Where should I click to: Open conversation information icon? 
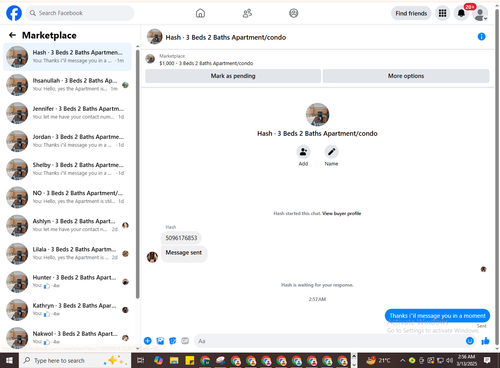(x=481, y=37)
